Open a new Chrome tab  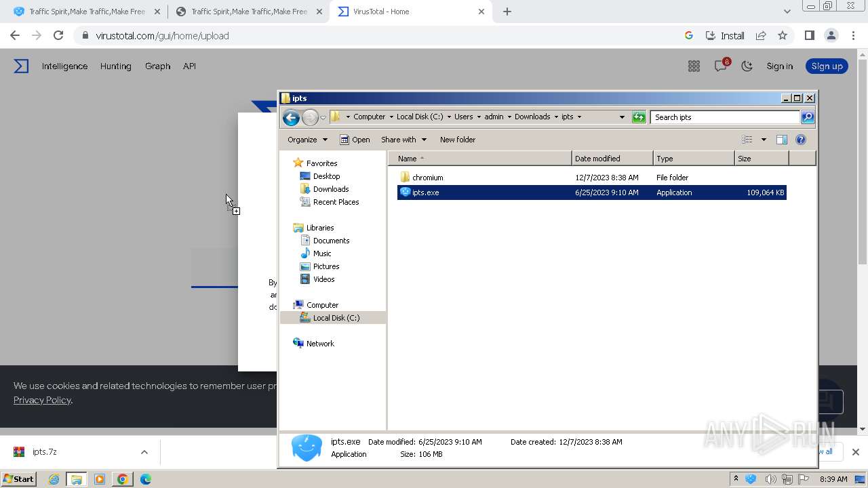507,12
